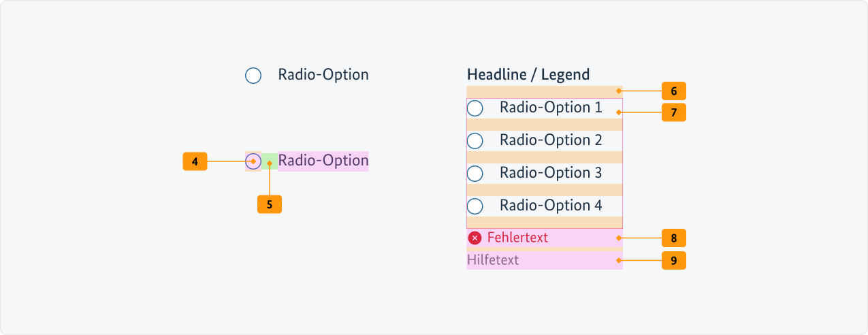Click the pink highlighted Radio-Option label
This screenshot has width=868, height=335.
coord(323,161)
